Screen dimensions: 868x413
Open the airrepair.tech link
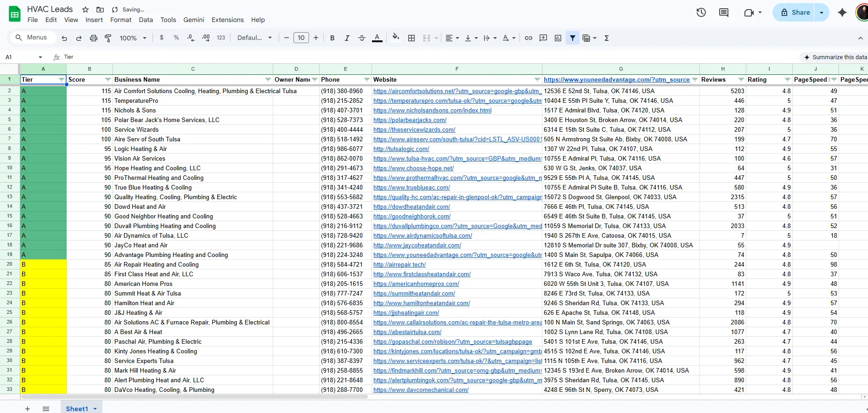coord(400,265)
